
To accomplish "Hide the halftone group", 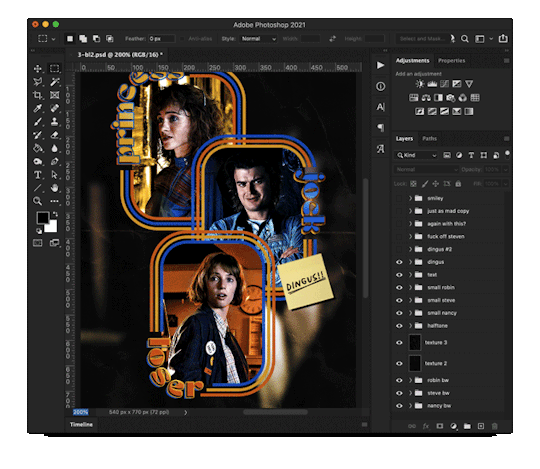I will [399, 326].
